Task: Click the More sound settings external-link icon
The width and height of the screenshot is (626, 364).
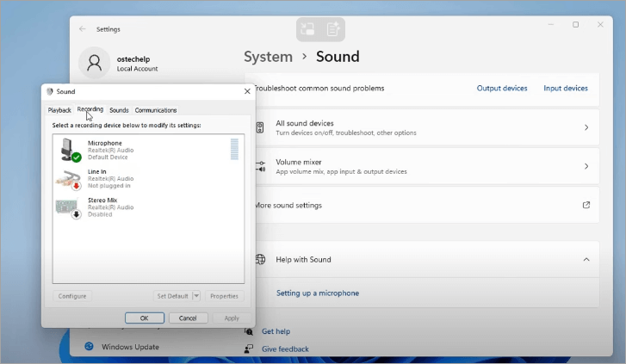Action: 586,205
